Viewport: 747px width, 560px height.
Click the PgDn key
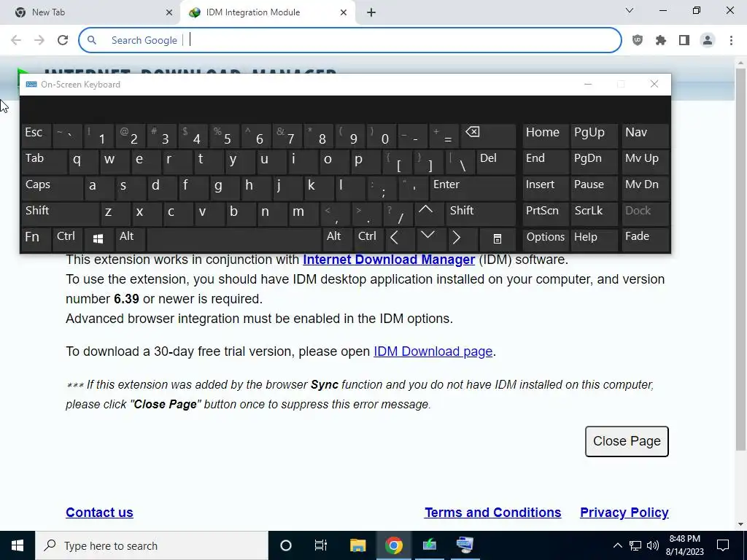[x=594, y=161]
